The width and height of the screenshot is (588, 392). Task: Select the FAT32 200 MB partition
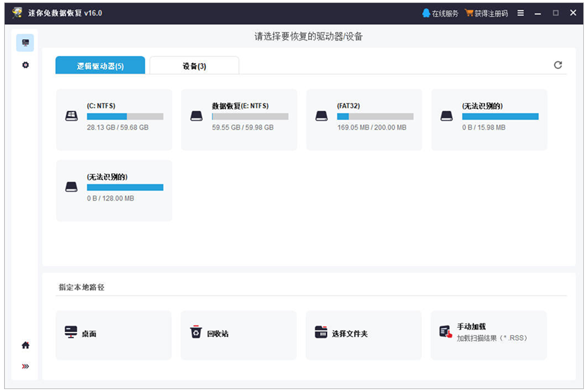click(364, 119)
